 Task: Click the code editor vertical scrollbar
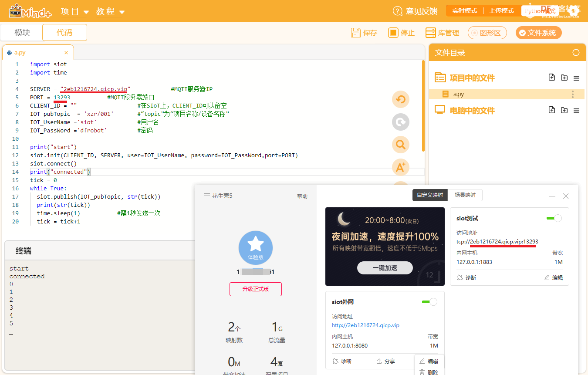click(x=423, y=105)
